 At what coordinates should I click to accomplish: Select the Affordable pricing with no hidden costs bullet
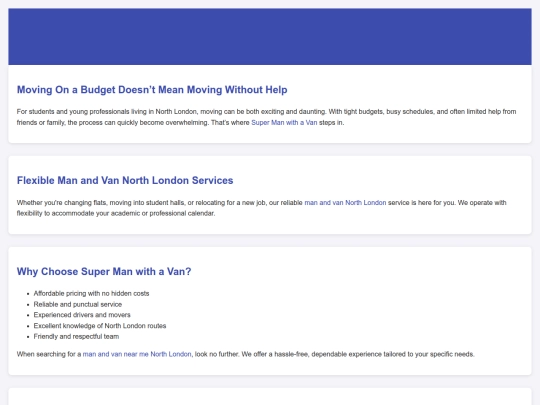91,293
